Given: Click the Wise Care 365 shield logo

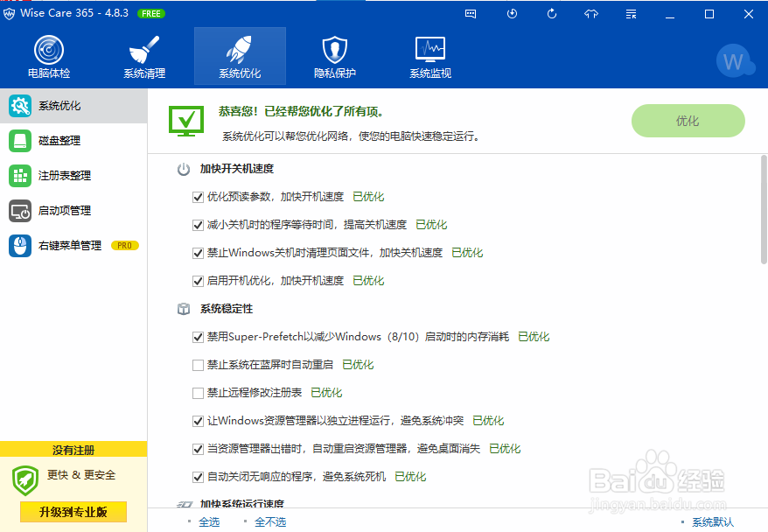Looking at the screenshot, I should click(x=9, y=14).
